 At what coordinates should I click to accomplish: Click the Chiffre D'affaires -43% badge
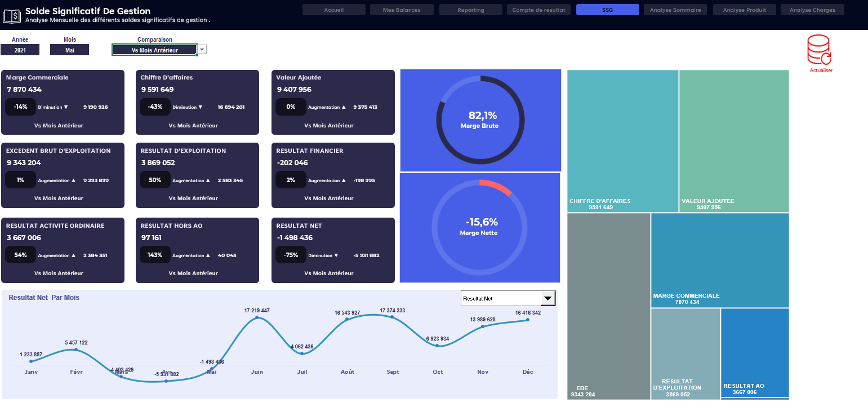click(155, 107)
